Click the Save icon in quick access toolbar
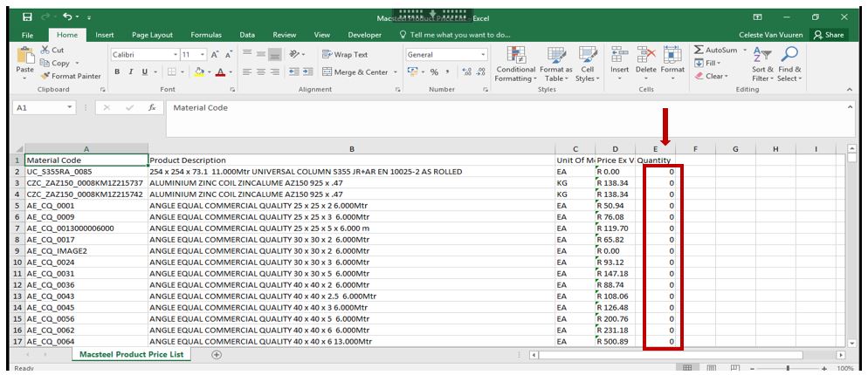The width and height of the screenshot is (868, 375). [27, 17]
